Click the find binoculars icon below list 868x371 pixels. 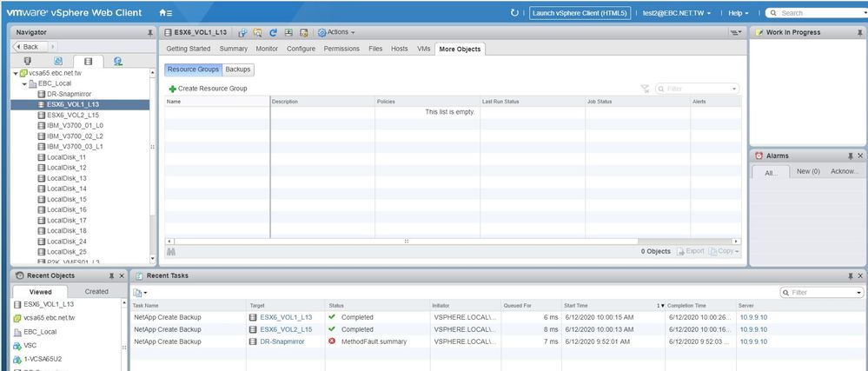tap(171, 251)
